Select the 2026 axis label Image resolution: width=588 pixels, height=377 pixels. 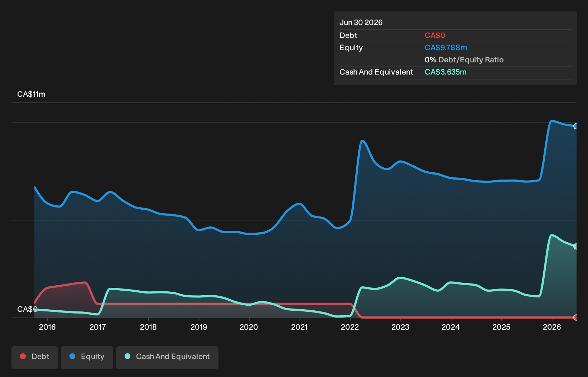(x=552, y=327)
